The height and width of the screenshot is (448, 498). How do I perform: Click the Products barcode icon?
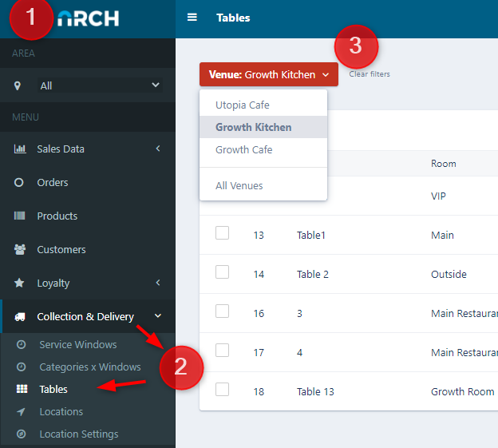pos(20,216)
